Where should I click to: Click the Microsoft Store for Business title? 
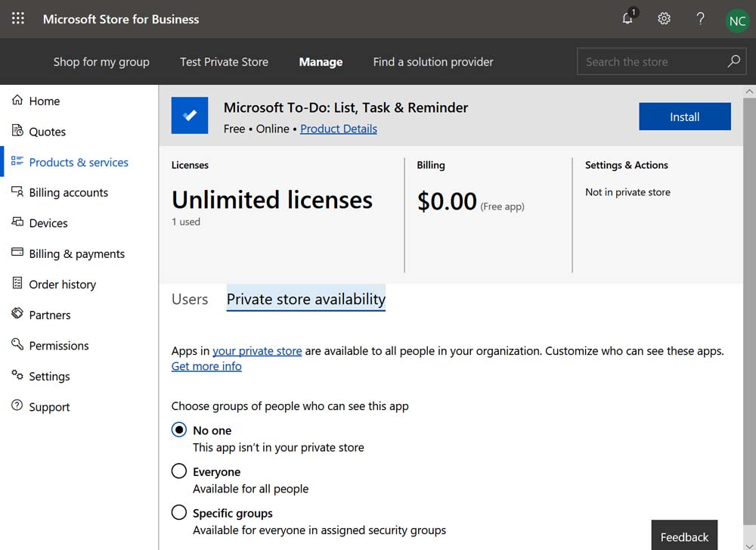tap(121, 19)
